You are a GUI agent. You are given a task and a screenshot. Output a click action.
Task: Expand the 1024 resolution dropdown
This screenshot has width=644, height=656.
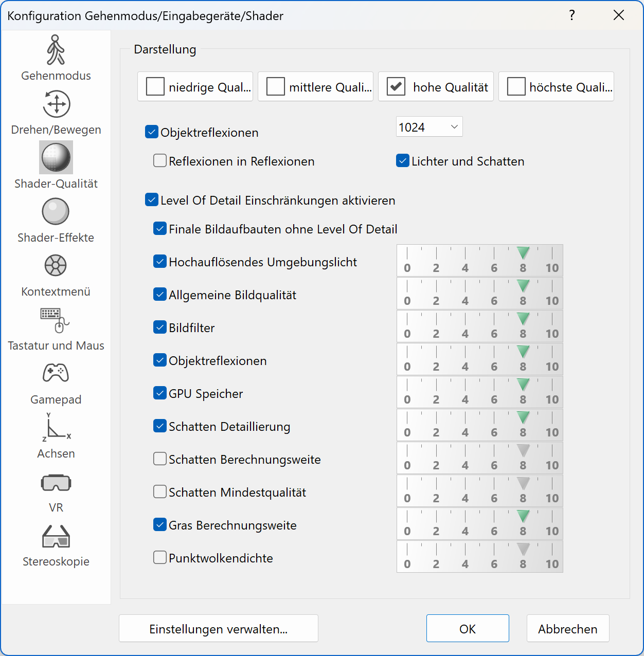tap(429, 127)
